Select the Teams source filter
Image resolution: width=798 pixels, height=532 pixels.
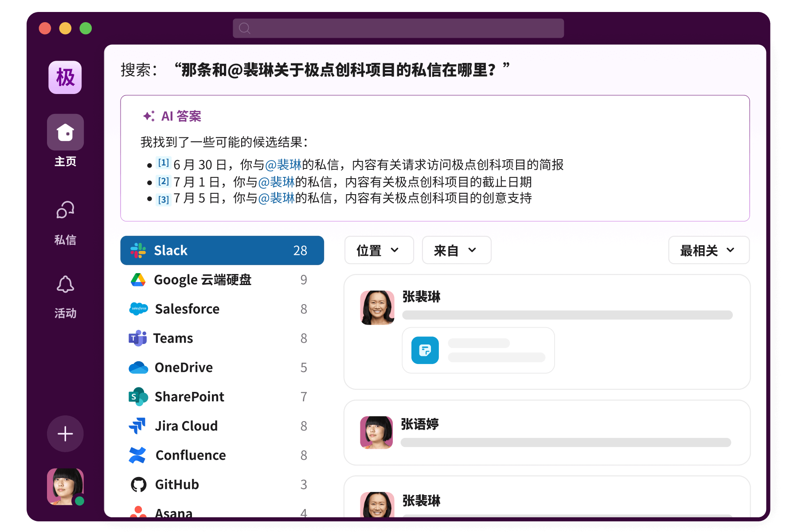(222, 338)
